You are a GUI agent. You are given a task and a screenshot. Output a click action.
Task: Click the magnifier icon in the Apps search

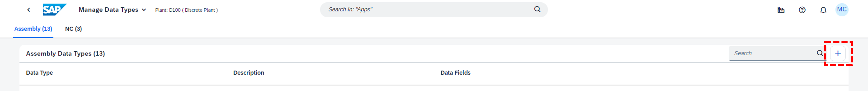537,9
